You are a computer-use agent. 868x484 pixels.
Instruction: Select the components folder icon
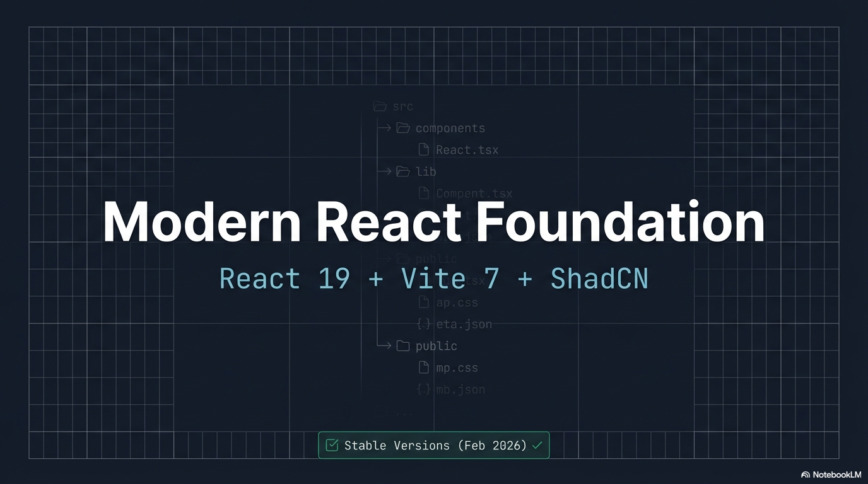click(x=402, y=128)
